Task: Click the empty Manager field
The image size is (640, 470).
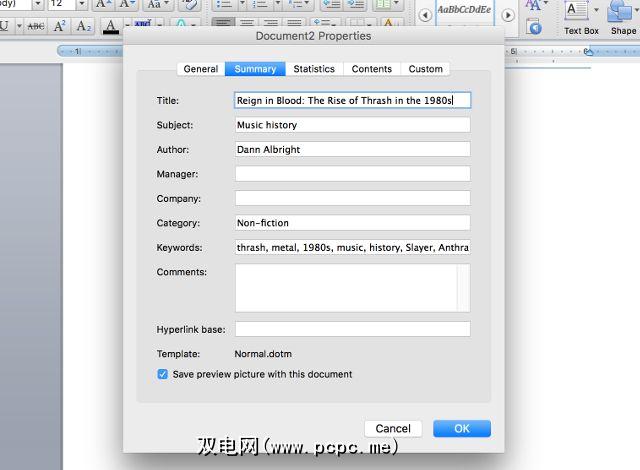Action: 353,174
